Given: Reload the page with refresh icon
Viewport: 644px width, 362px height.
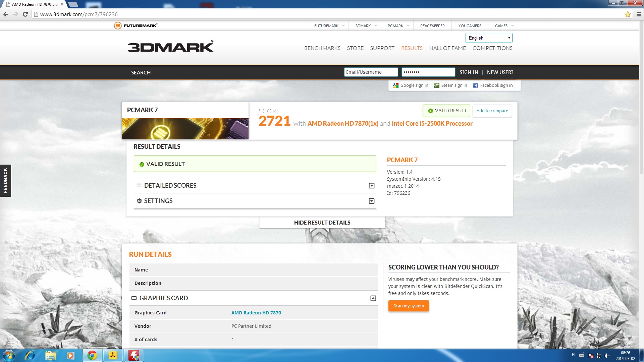Looking at the screenshot, I should 25,14.
